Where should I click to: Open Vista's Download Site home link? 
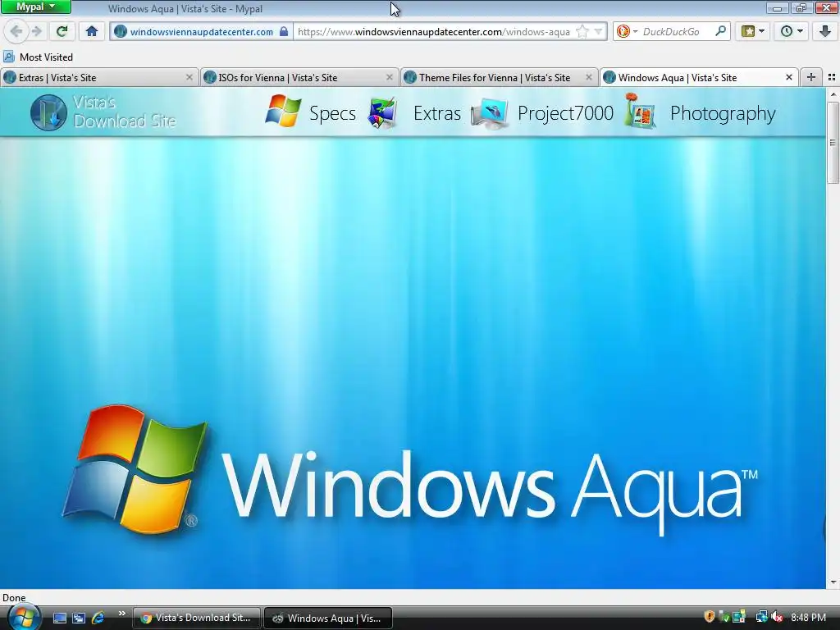coord(125,112)
